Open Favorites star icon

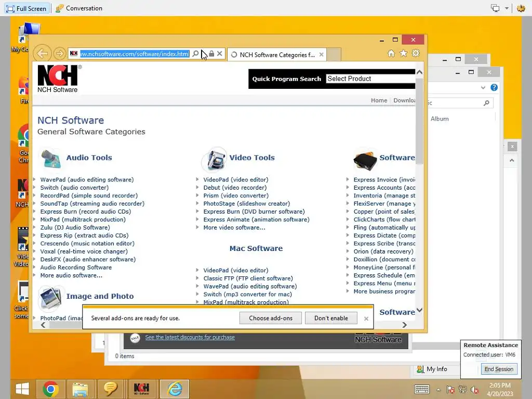point(403,54)
